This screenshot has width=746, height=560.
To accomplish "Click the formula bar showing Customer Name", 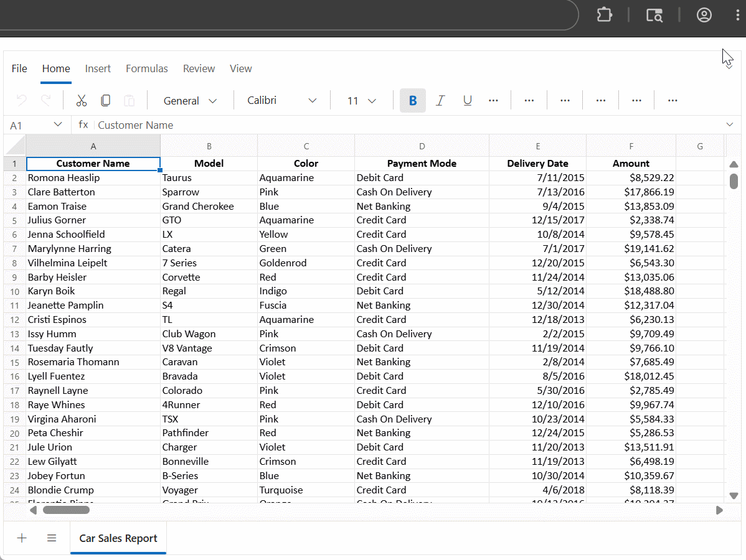I will pos(409,125).
